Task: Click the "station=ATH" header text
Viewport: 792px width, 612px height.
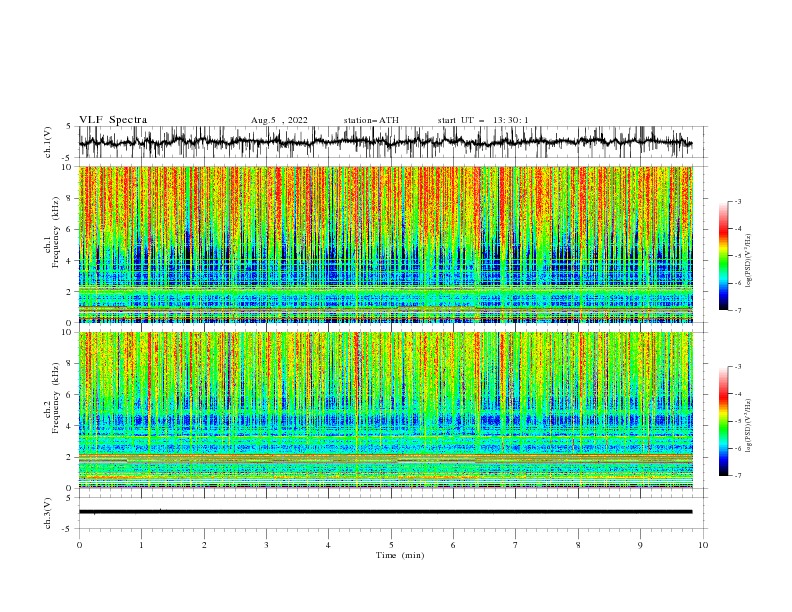Action: 371,120
